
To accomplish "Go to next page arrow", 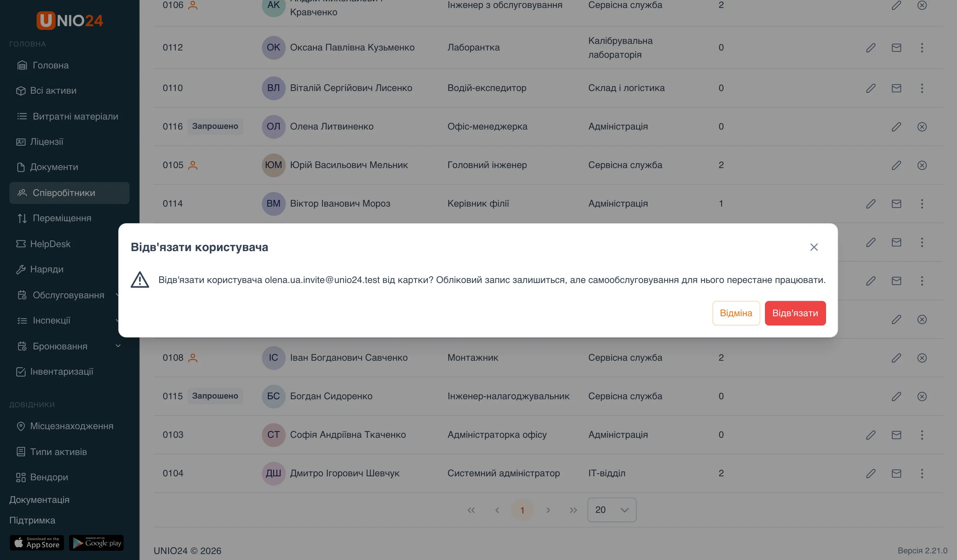I will (x=548, y=510).
